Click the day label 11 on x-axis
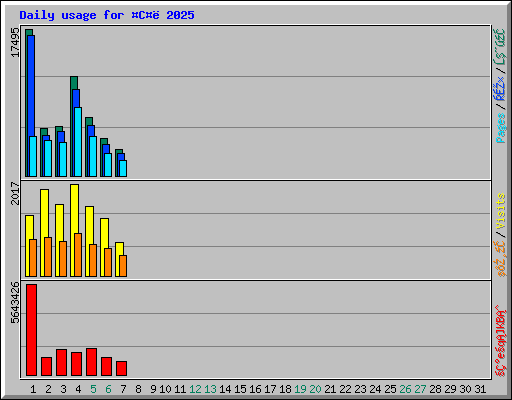The width and height of the screenshot is (512, 400). point(180,389)
